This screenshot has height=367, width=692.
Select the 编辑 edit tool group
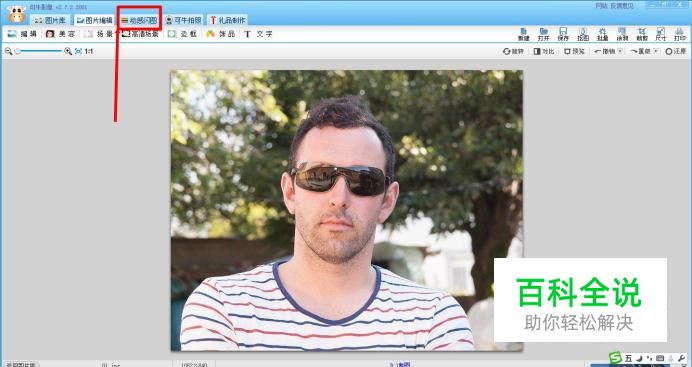coord(23,34)
